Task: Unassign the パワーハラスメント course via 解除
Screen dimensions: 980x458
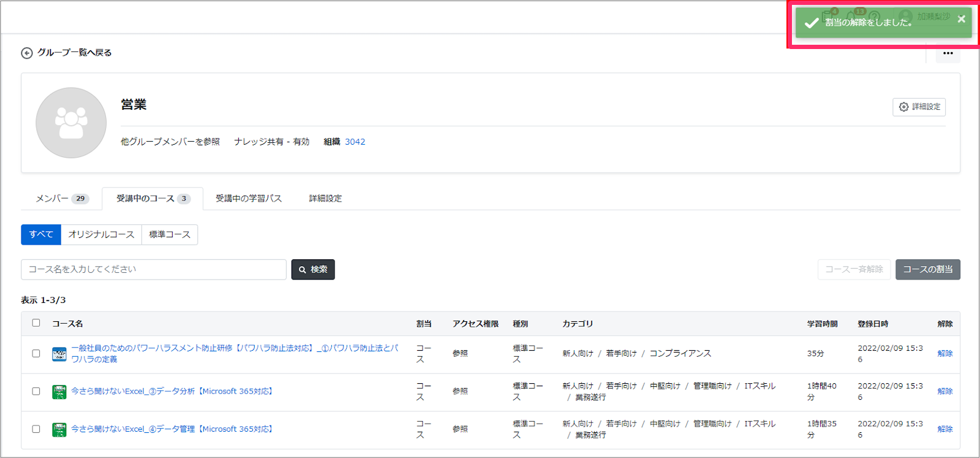Action: coord(945,354)
